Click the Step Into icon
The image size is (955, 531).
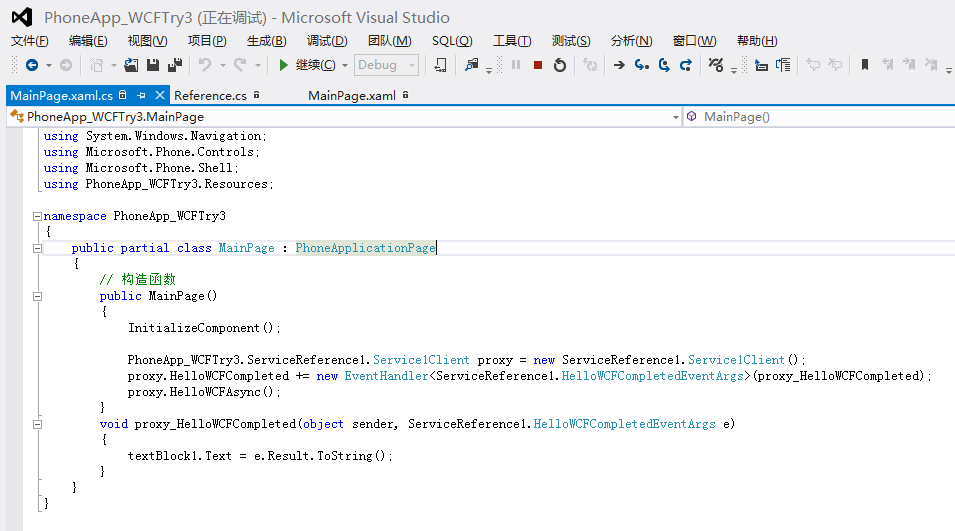point(641,65)
